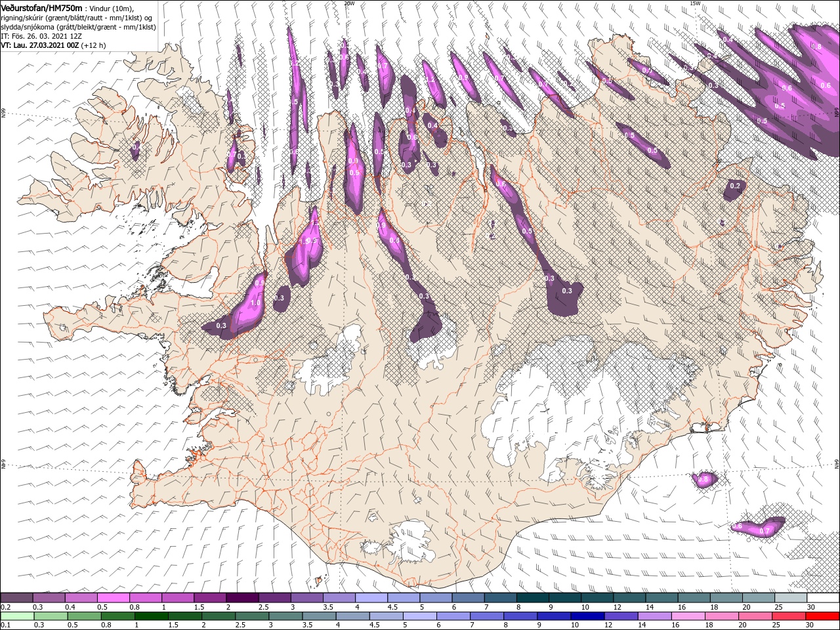Screen dimensions: 840x630
Task: Pick the grey-blue 3.5–4 rain legend swatch
Action: click(x=318, y=616)
